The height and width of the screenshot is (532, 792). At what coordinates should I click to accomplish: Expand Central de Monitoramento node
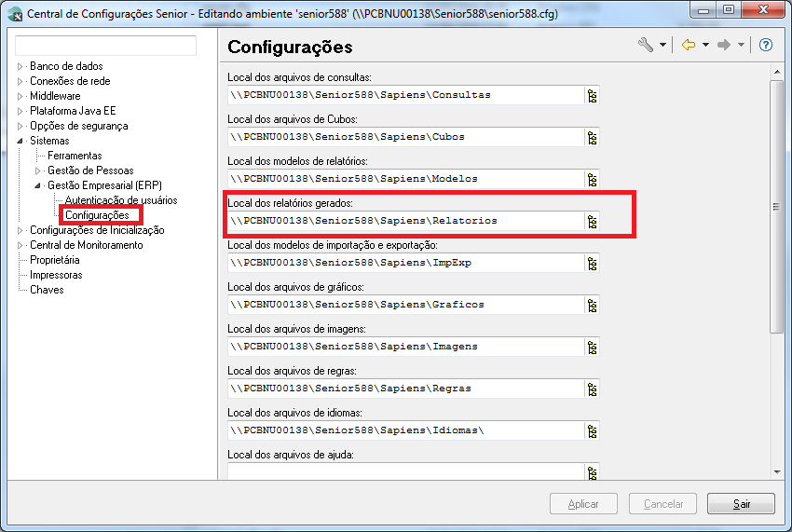tap(20, 246)
